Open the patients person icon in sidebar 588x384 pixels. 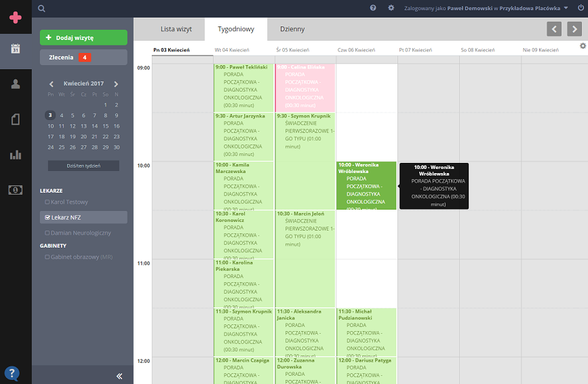[16, 84]
